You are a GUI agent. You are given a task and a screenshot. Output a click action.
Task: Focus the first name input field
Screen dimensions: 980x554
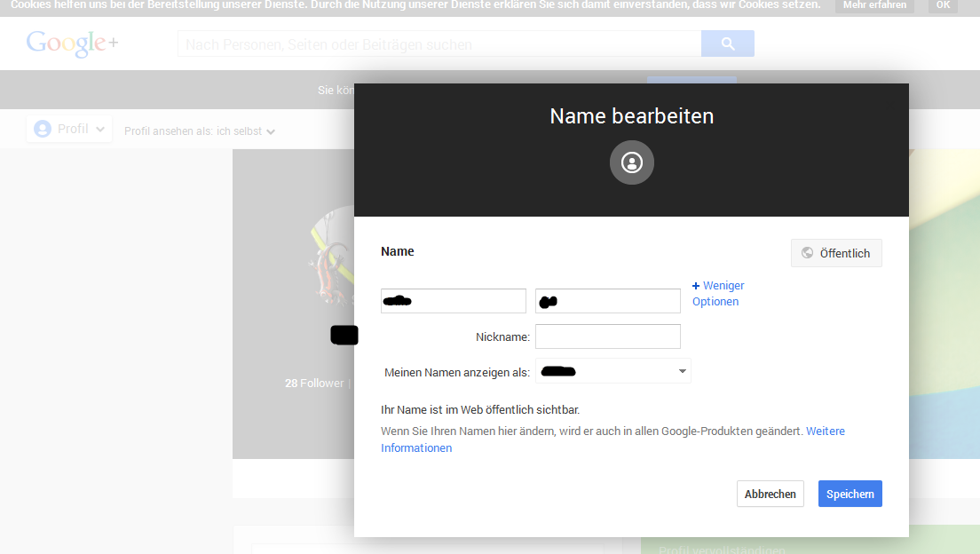[x=453, y=301]
